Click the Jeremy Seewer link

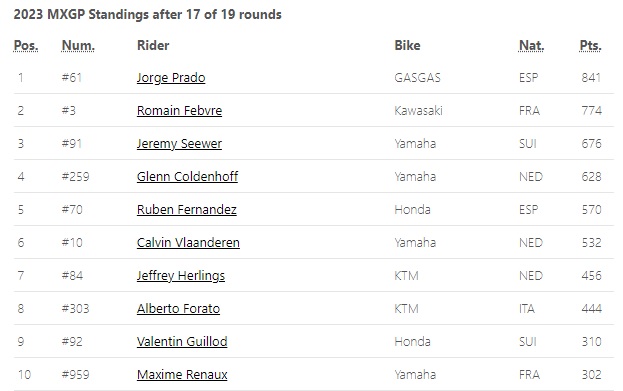tap(179, 143)
